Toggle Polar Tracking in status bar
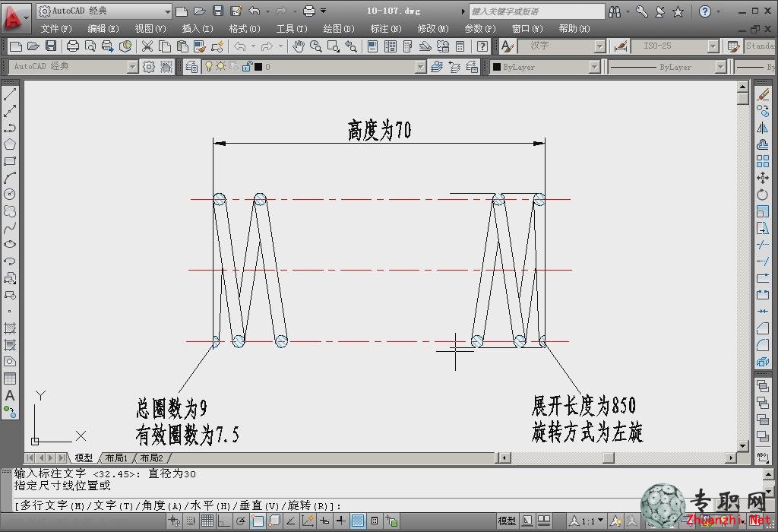 pos(241,521)
